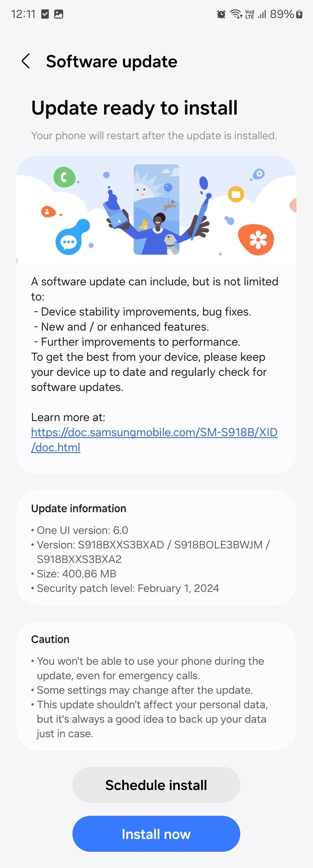Tap the status bar clock showing 12:11
This screenshot has height=868, width=313.
23,14
